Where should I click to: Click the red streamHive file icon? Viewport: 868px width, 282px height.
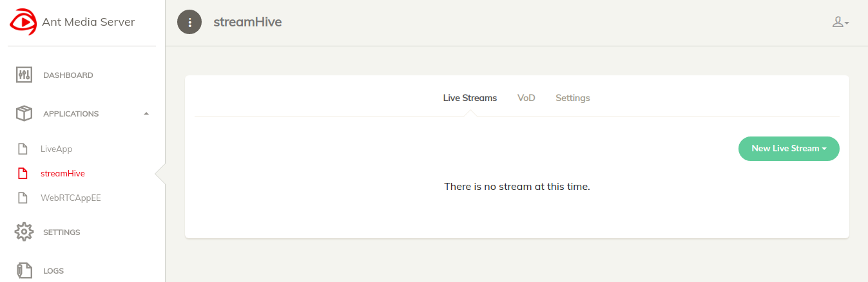pyautogui.click(x=23, y=173)
